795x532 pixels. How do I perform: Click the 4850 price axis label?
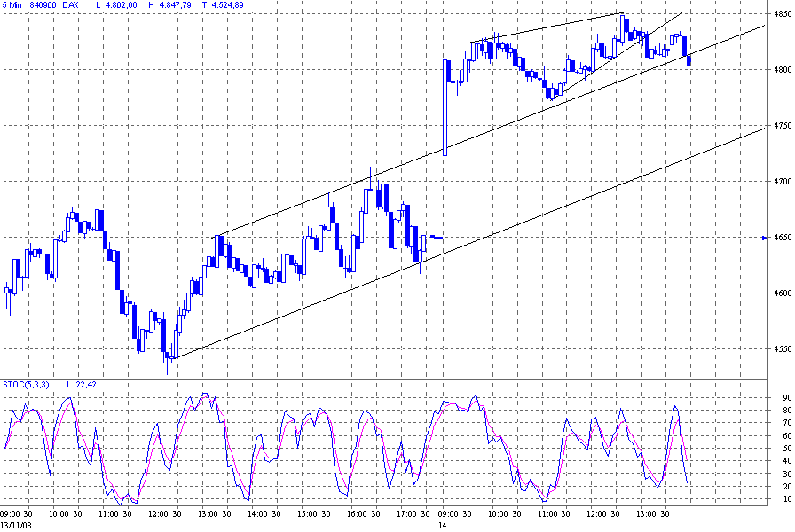tap(783, 13)
